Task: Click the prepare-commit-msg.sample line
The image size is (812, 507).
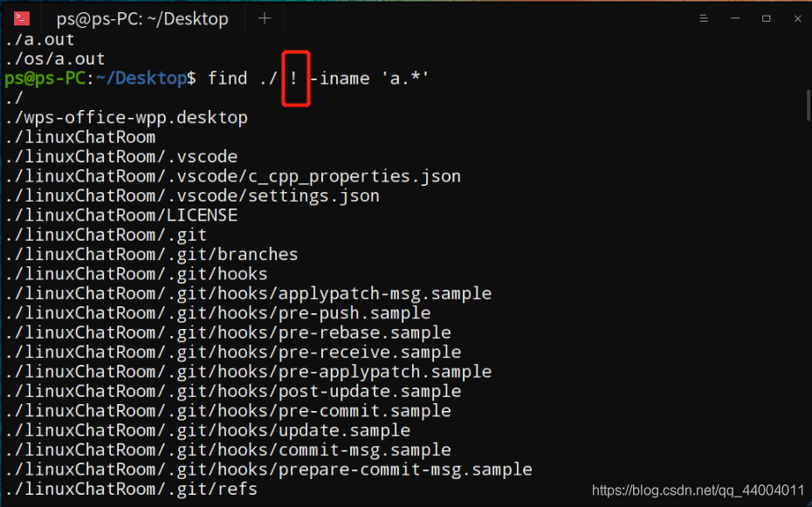Action: coord(269,469)
